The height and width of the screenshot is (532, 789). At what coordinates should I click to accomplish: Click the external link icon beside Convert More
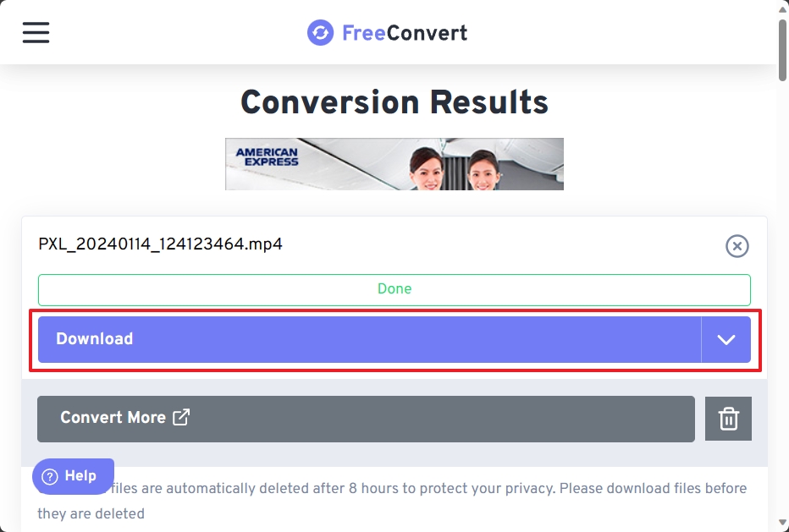(x=181, y=417)
